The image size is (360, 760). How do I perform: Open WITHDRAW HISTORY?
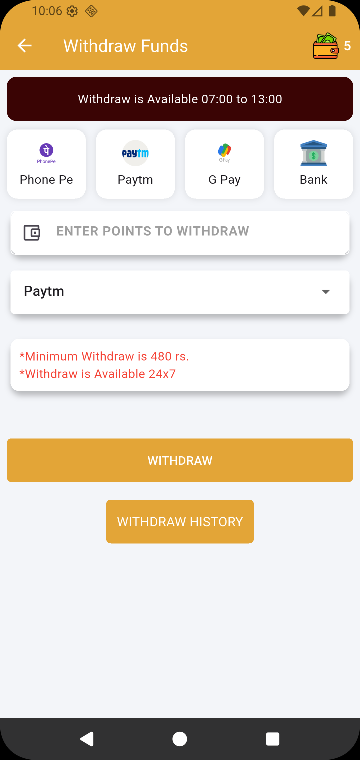tap(180, 522)
